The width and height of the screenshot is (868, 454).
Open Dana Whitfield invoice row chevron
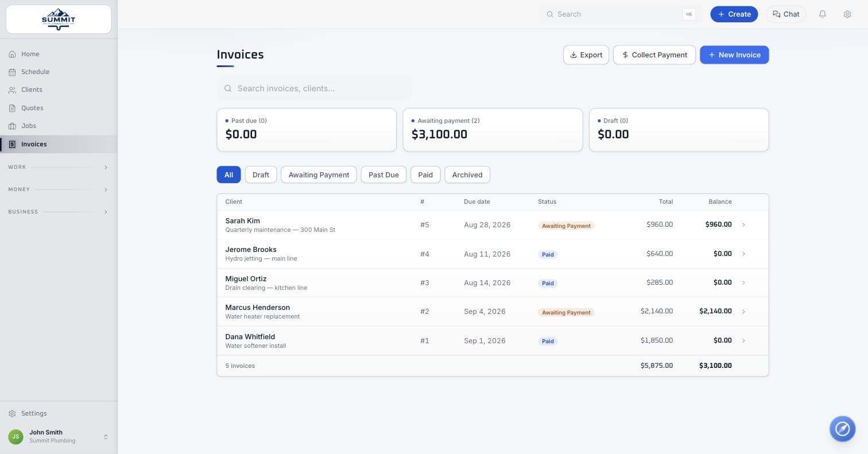pos(743,341)
